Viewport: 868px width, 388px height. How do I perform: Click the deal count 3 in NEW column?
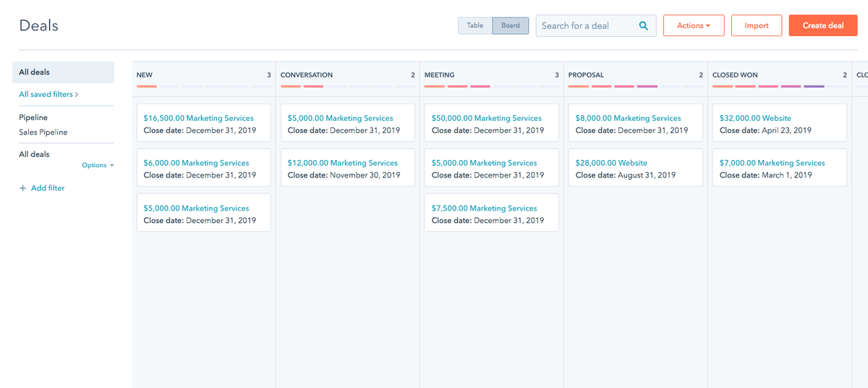click(x=268, y=75)
